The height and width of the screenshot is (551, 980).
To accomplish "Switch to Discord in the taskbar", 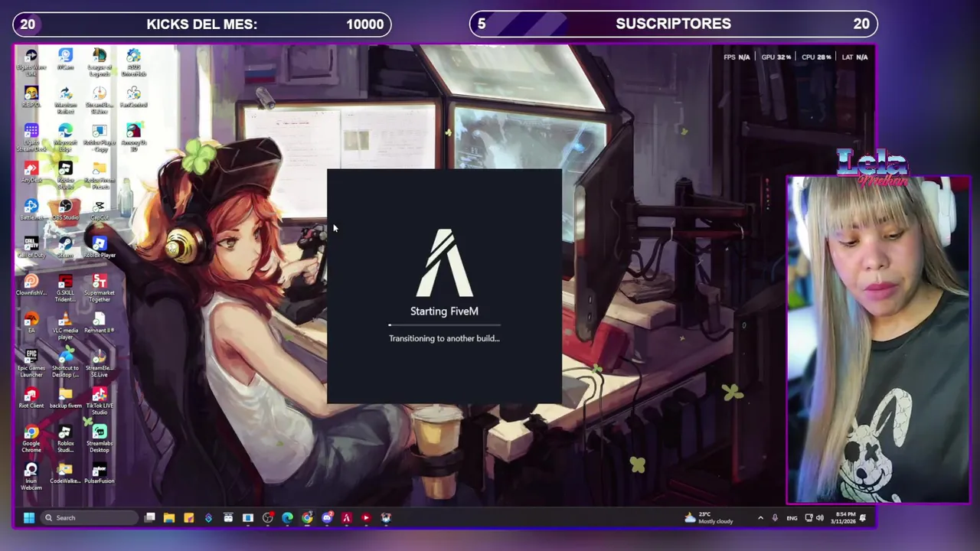I will [x=327, y=518].
